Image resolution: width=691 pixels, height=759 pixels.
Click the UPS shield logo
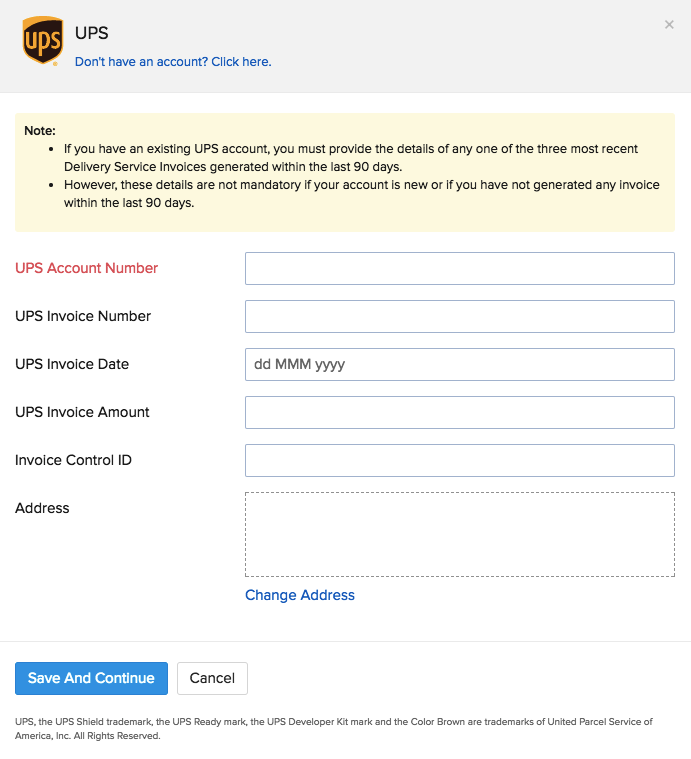pos(42,41)
